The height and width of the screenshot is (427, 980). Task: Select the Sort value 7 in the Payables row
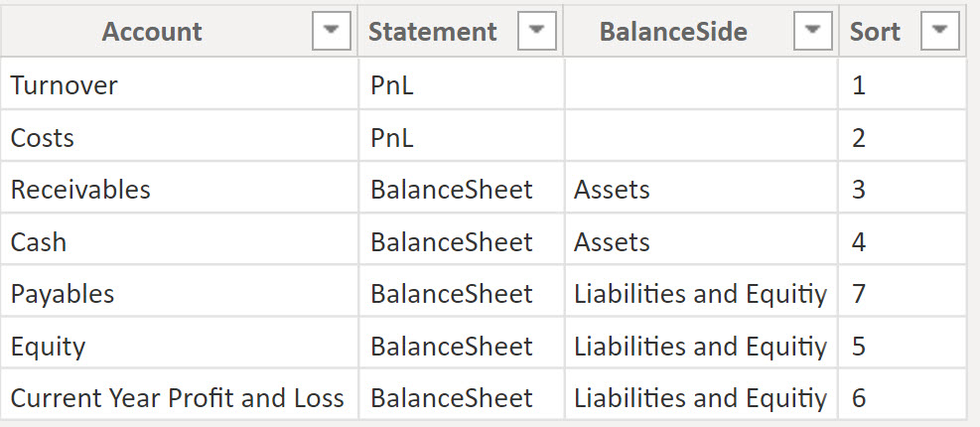(x=904, y=293)
